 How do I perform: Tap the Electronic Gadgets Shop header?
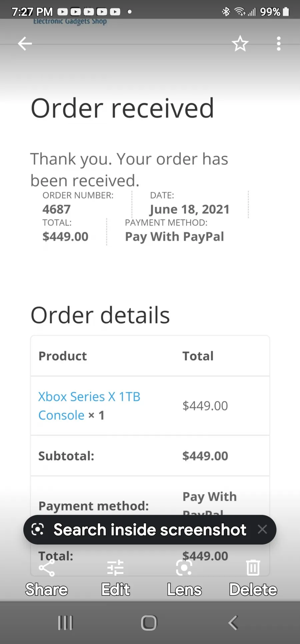click(x=70, y=21)
